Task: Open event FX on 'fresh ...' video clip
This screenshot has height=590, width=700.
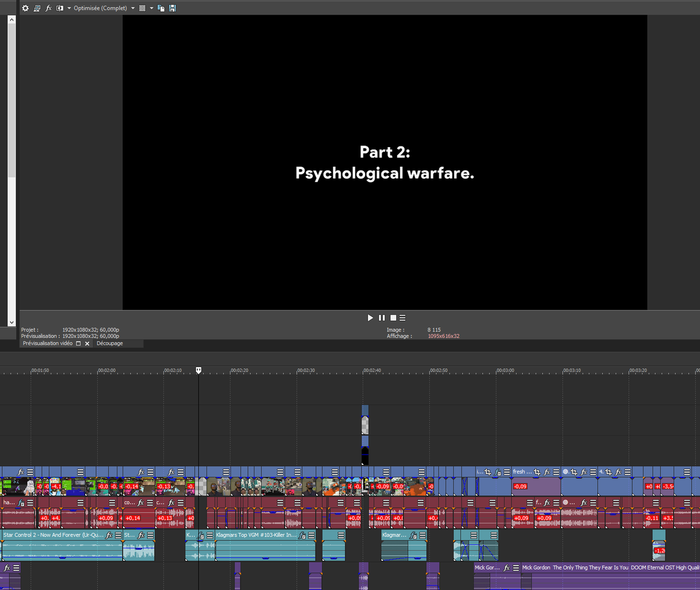Action: (547, 472)
